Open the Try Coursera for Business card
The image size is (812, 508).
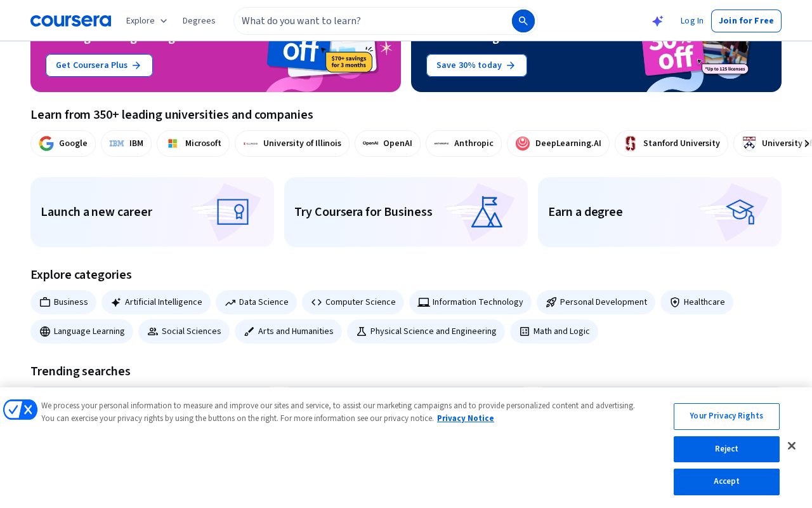coord(406,212)
